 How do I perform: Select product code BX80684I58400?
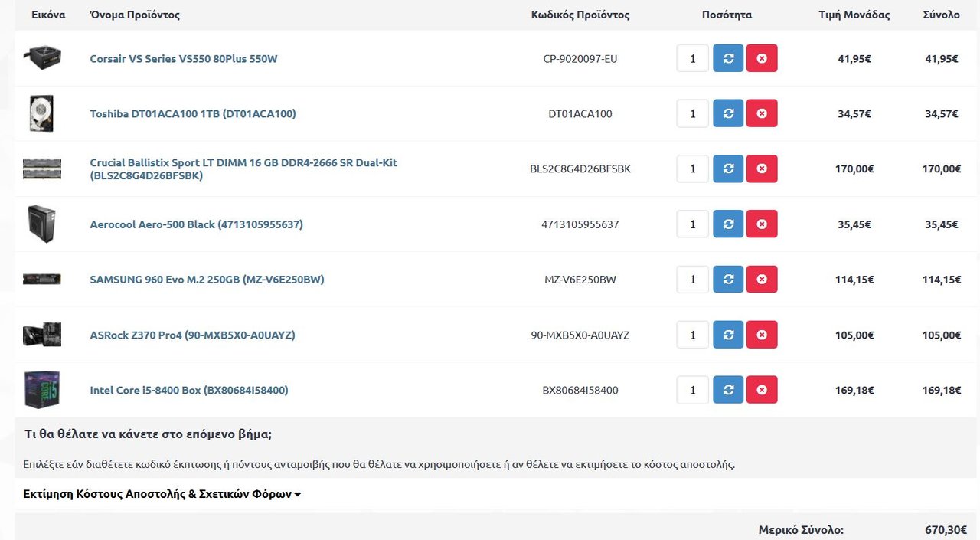click(x=580, y=390)
